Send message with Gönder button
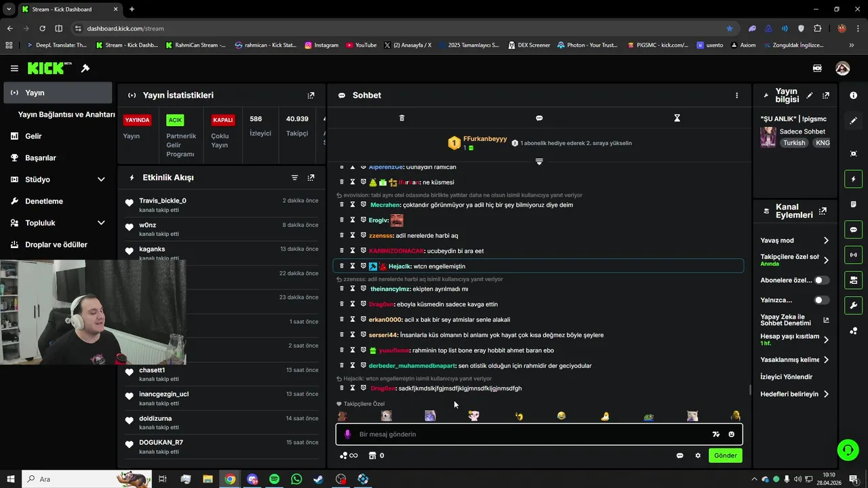This screenshot has width=868, height=488. 725,455
